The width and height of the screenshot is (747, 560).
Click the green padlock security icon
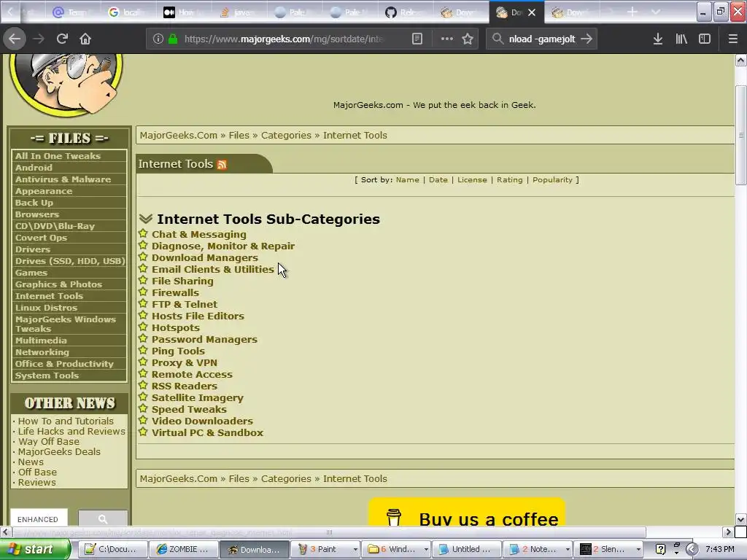[173, 39]
